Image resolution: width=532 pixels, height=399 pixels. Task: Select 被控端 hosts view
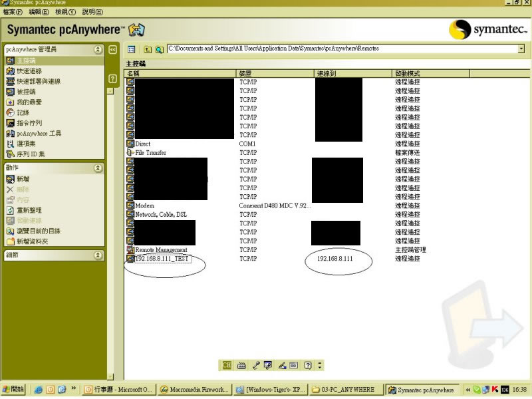tap(26, 92)
